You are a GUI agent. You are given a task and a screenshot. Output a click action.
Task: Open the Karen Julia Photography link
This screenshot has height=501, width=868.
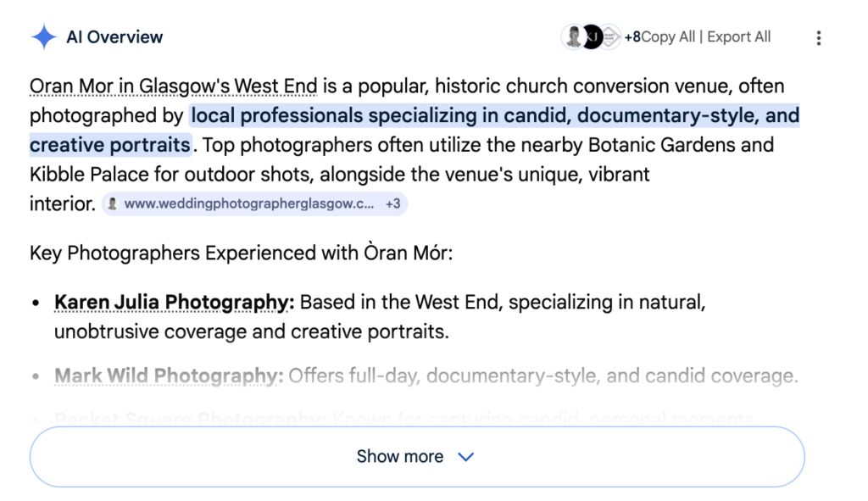tap(174, 303)
